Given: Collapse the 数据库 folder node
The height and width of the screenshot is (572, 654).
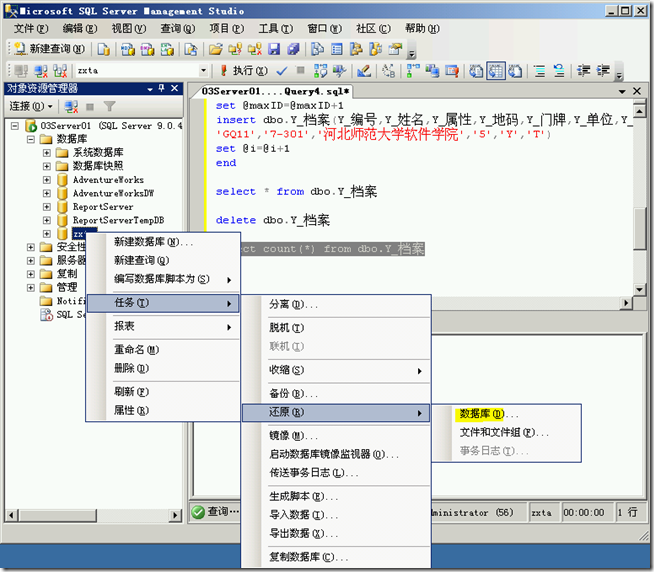Looking at the screenshot, I should click(x=31, y=139).
